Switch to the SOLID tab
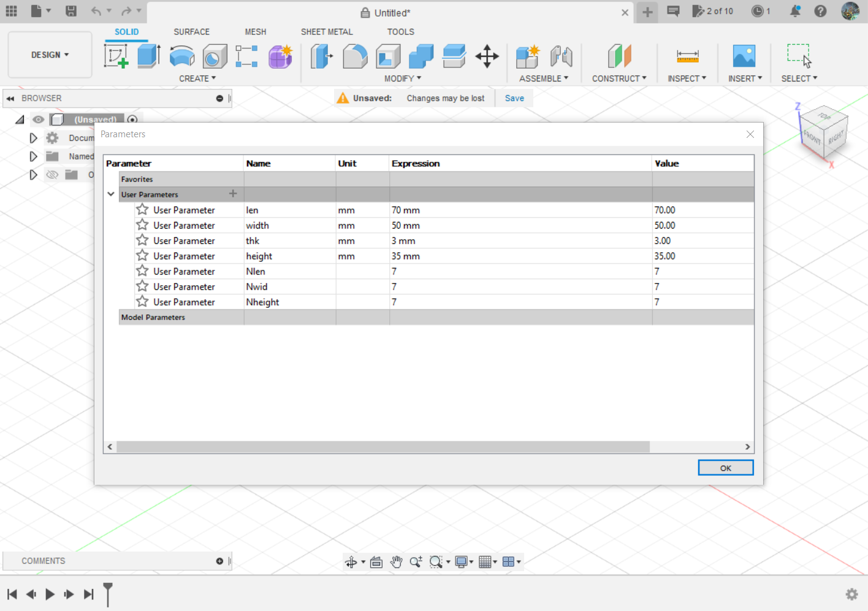868x611 pixels. pos(126,32)
